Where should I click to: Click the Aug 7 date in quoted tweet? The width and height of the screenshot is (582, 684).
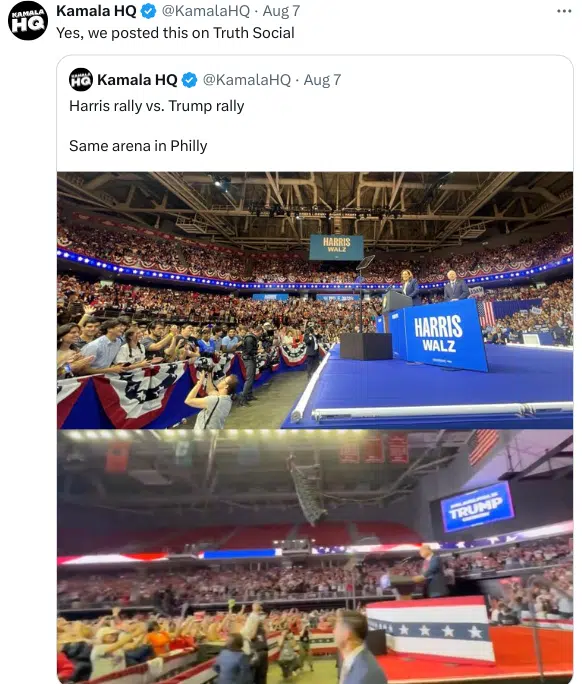pyautogui.click(x=322, y=80)
